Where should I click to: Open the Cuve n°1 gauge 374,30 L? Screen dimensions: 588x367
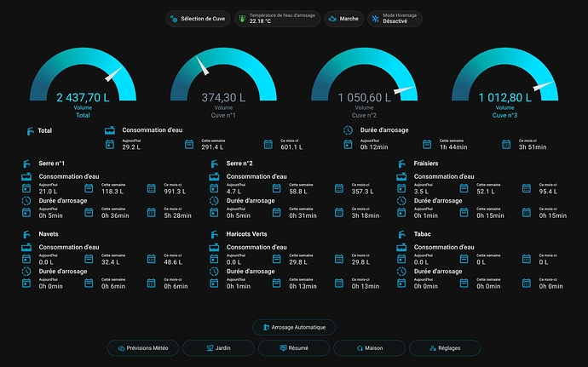[x=223, y=83]
